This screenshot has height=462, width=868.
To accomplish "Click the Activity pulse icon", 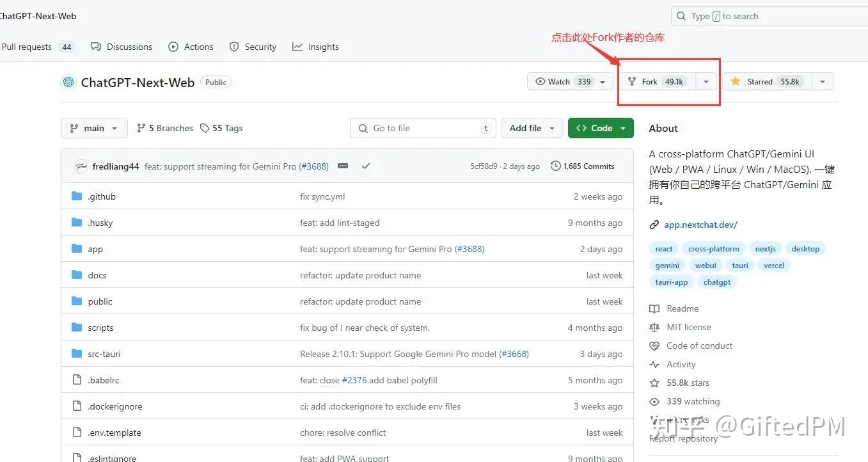I will coord(655,363).
